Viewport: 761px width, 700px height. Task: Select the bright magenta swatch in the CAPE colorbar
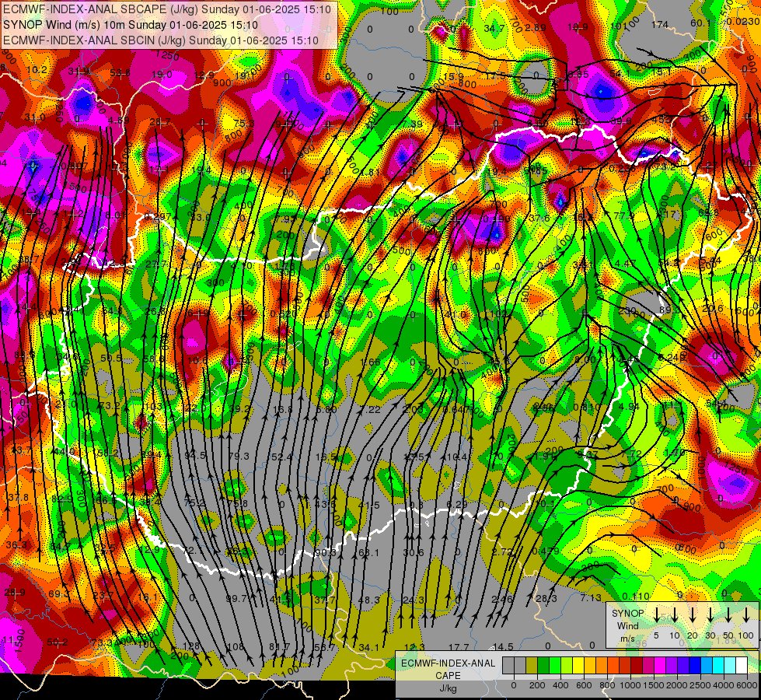(x=660, y=666)
